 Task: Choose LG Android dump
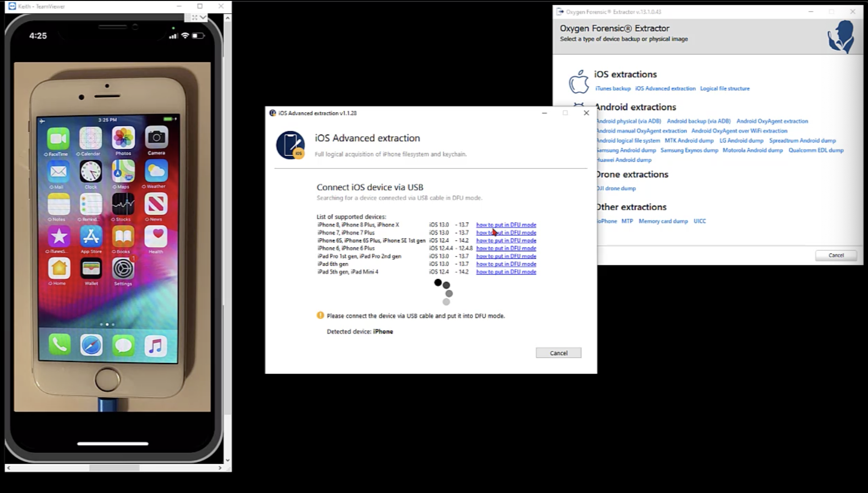coord(741,141)
